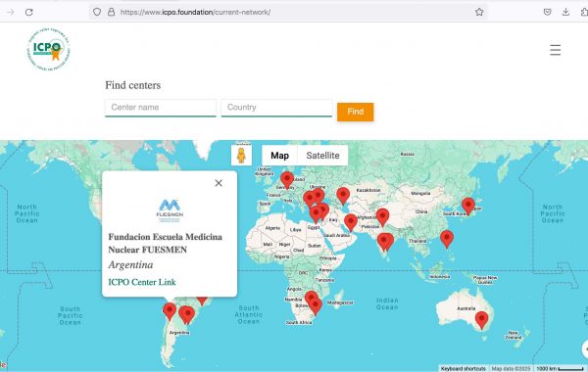Click the site padlock icon
This screenshot has height=372, width=588.
click(111, 12)
